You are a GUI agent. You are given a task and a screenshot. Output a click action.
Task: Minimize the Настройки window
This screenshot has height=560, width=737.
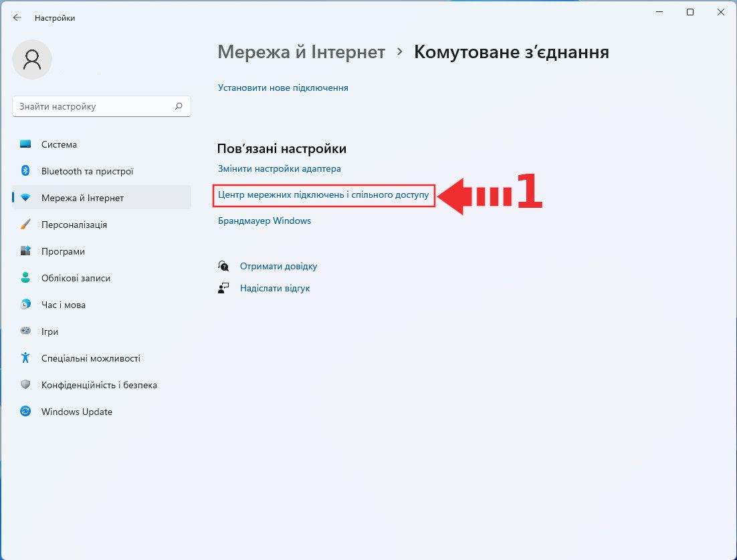point(659,12)
